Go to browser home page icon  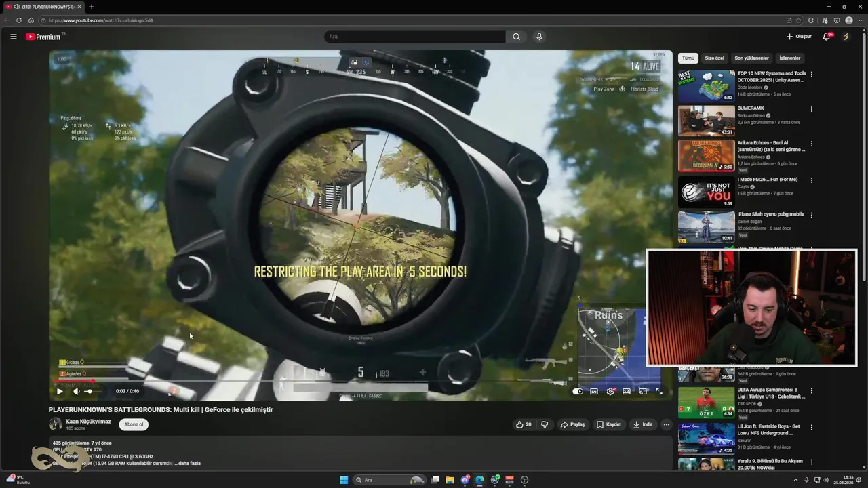(31, 20)
